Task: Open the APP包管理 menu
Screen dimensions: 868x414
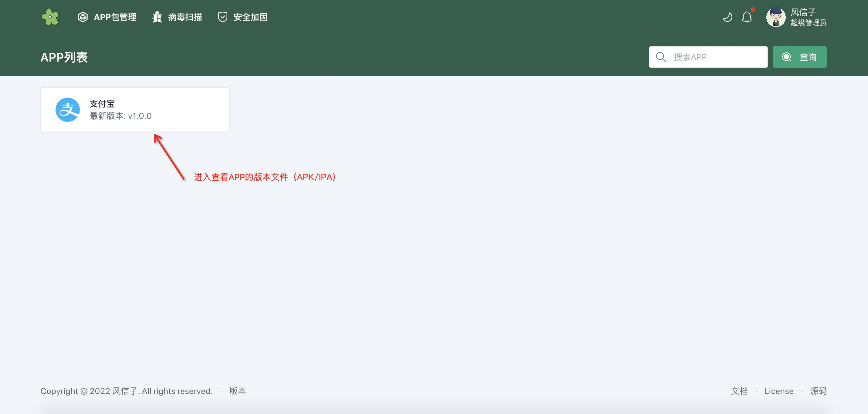Action: tap(107, 17)
